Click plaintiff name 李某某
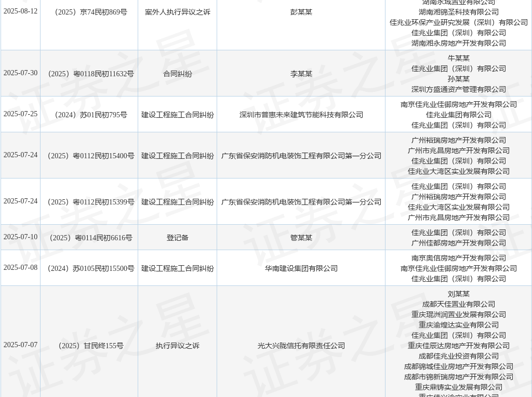This screenshot has width=532, height=397. (x=301, y=74)
